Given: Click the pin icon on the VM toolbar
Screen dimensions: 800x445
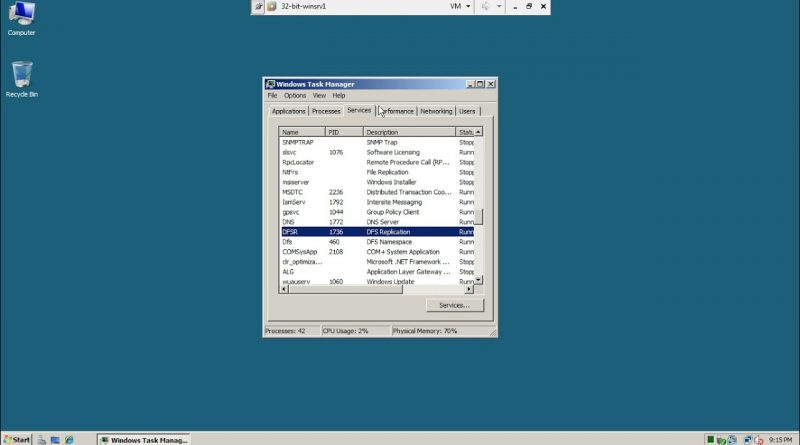Looking at the screenshot, I should point(258,7).
